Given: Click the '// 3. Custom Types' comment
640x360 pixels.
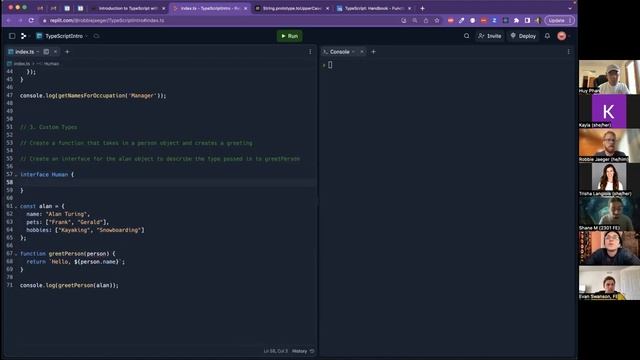Looking at the screenshot, I should click(49, 127).
